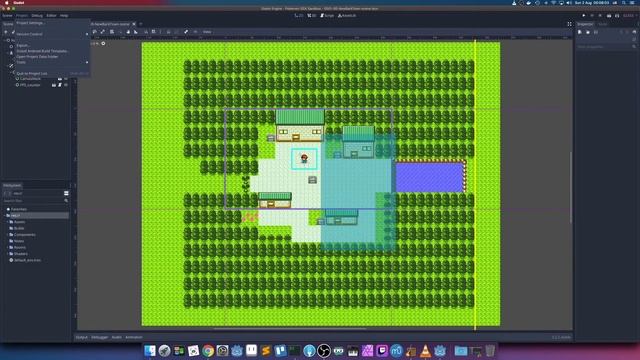Choose Quit to Project List
Image resolution: width=640 pixels, height=360 pixels.
click(x=32, y=73)
